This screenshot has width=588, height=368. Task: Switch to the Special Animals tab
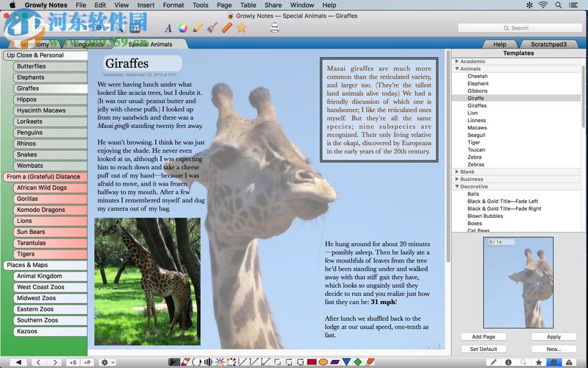tap(150, 44)
